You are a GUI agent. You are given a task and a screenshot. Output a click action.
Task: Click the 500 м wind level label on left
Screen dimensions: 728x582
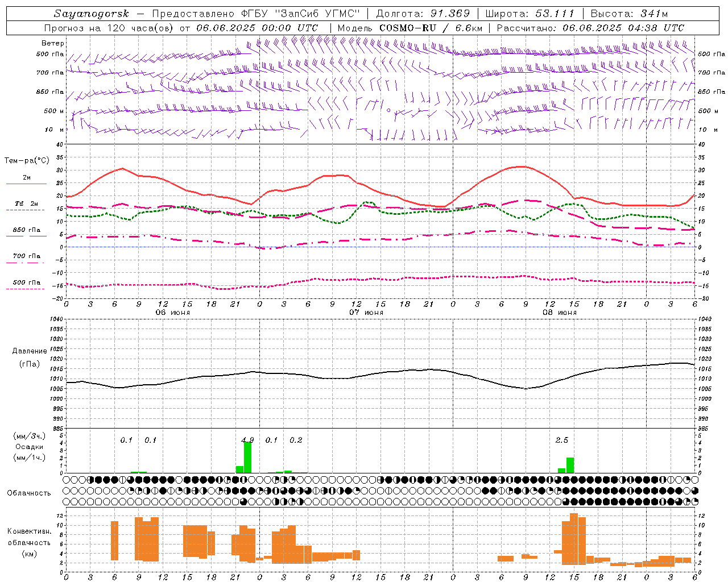point(54,111)
